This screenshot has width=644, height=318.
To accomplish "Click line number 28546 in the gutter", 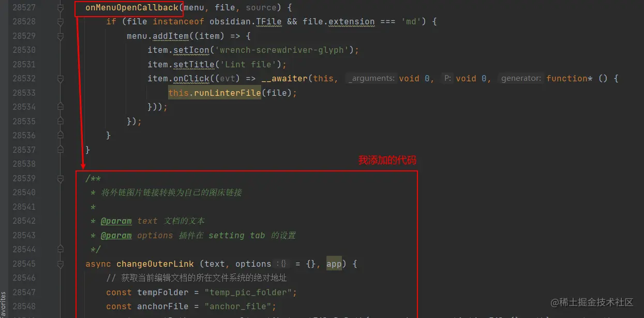I will pyautogui.click(x=24, y=278).
